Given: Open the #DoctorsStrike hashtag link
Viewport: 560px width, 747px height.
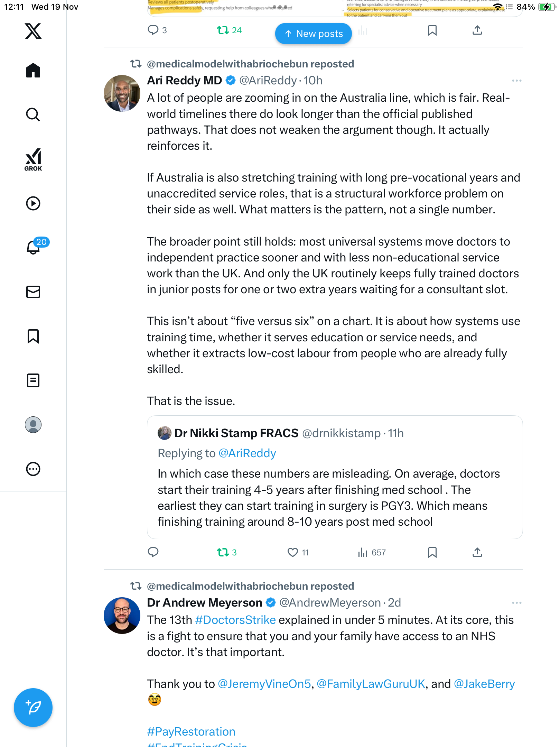Looking at the screenshot, I should (x=235, y=620).
